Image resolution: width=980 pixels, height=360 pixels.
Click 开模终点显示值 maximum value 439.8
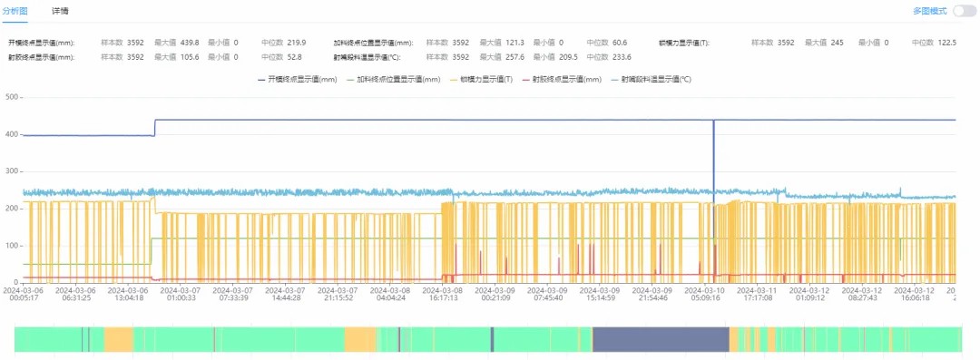coord(190,44)
